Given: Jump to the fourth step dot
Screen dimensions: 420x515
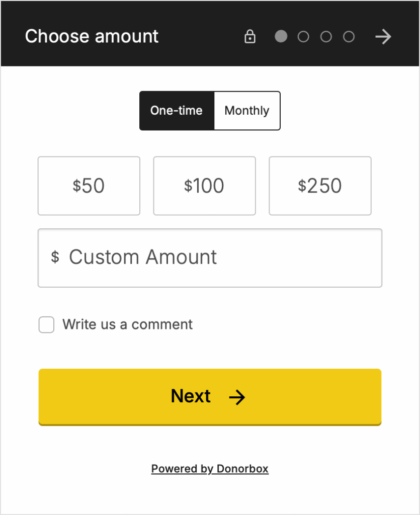Looking at the screenshot, I should pyautogui.click(x=349, y=37).
